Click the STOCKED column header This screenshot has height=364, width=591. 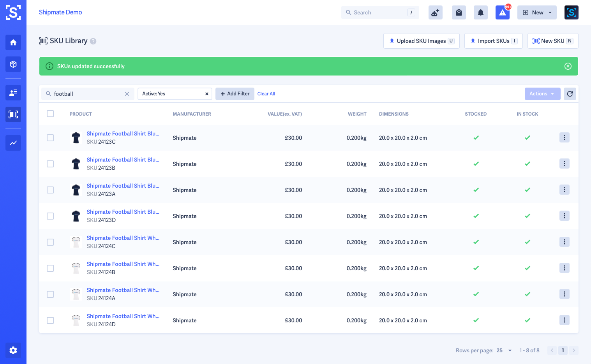476,114
